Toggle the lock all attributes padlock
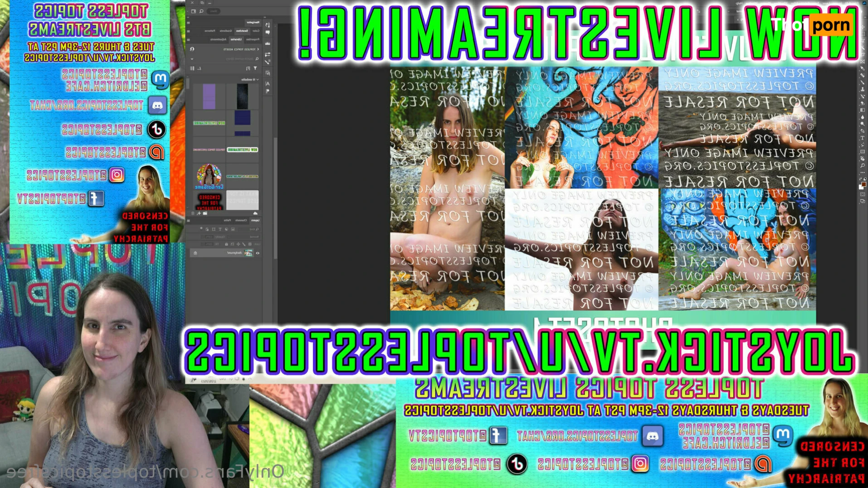868x488 pixels. pos(226,244)
